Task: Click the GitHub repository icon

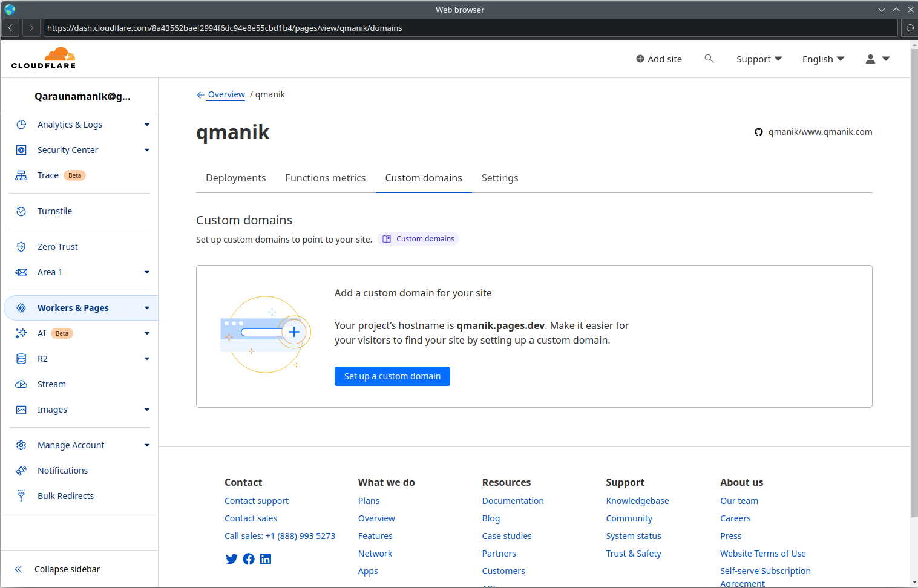Action: click(758, 131)
